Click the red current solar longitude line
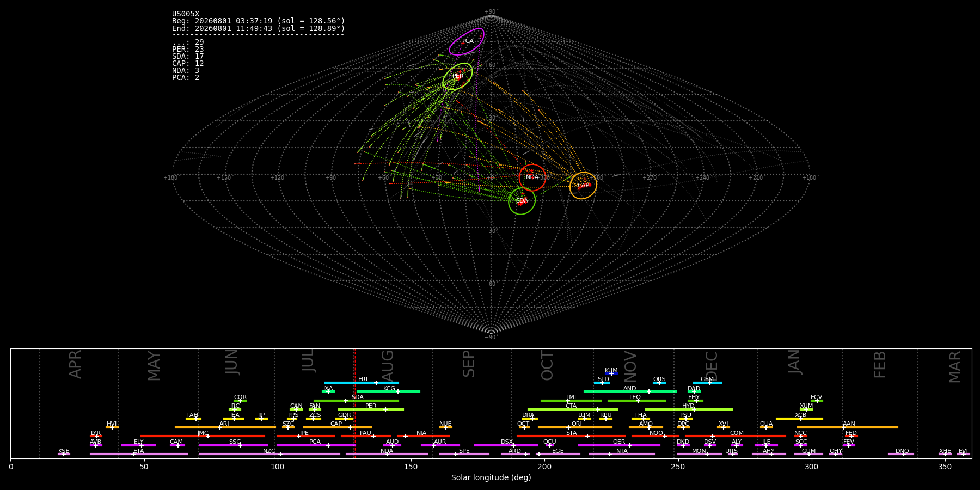Viewport: 980px width, 490px height. pyautogui.click(x=354, y=403)
